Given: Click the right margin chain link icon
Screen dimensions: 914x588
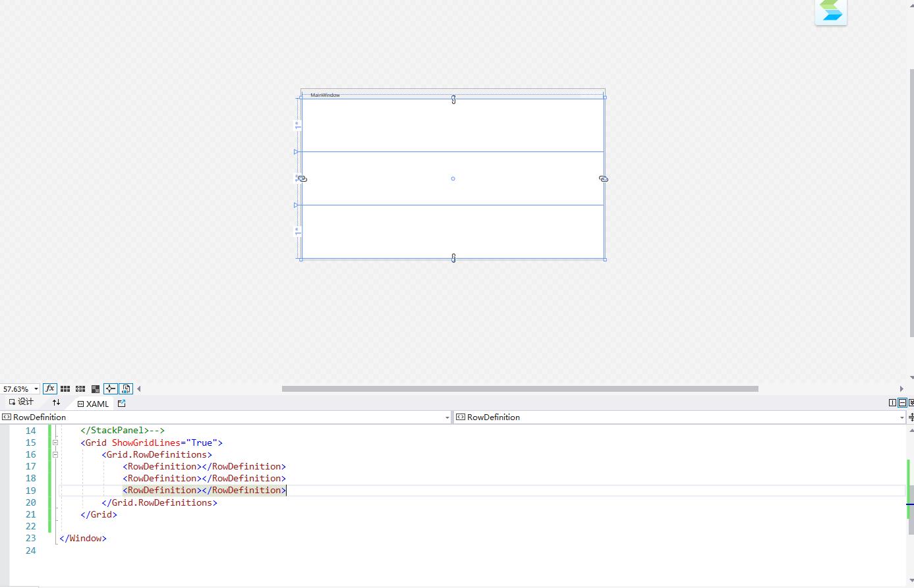Looking at the screenshot, I should (604, 178).
